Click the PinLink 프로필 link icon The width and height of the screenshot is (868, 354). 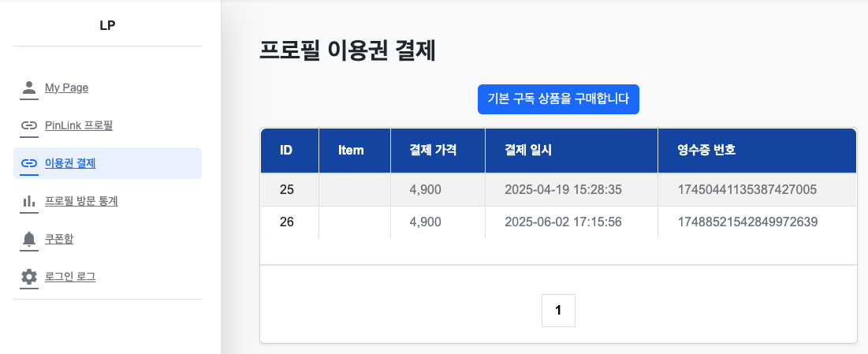click(x=29, y=125)
